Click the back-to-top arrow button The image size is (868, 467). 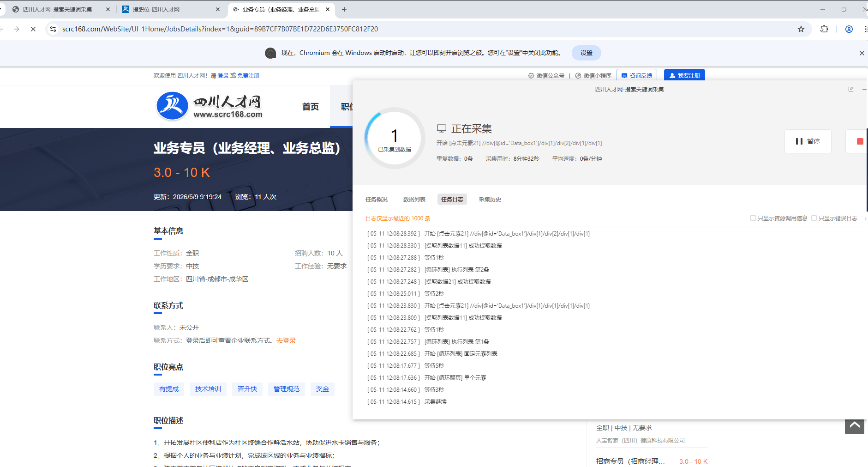(x=855, y=426)
